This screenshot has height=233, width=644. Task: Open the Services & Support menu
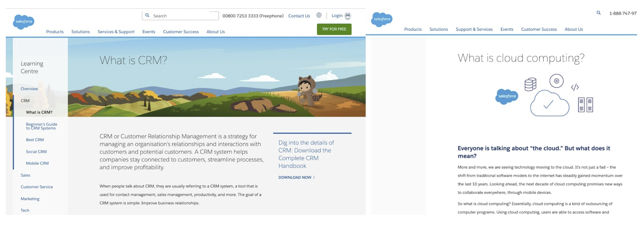116,32
